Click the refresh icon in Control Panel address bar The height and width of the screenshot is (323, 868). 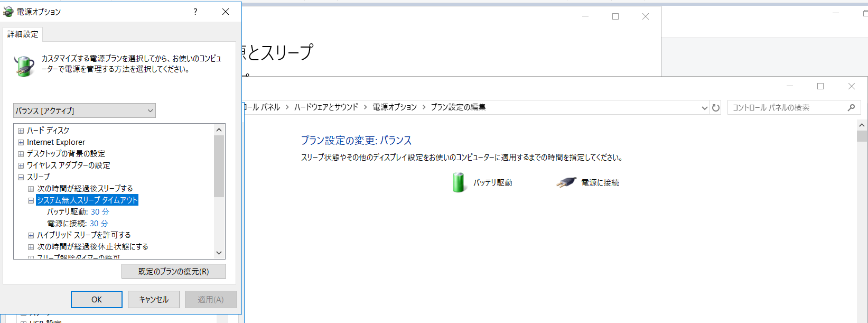click(716, 108)
